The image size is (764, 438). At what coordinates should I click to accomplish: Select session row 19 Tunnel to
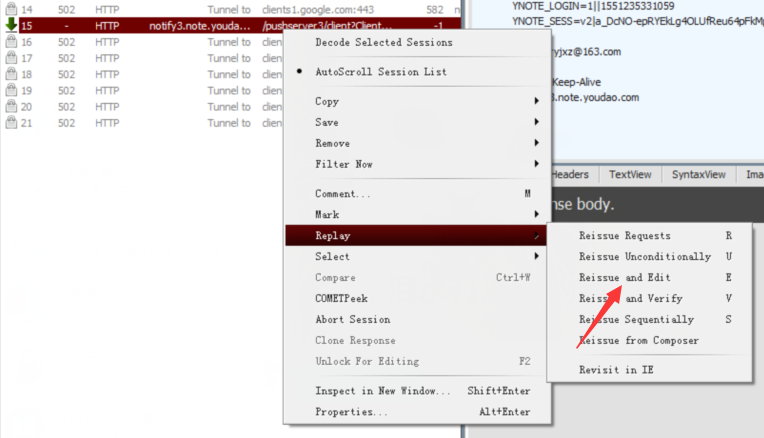click(143, 90)
